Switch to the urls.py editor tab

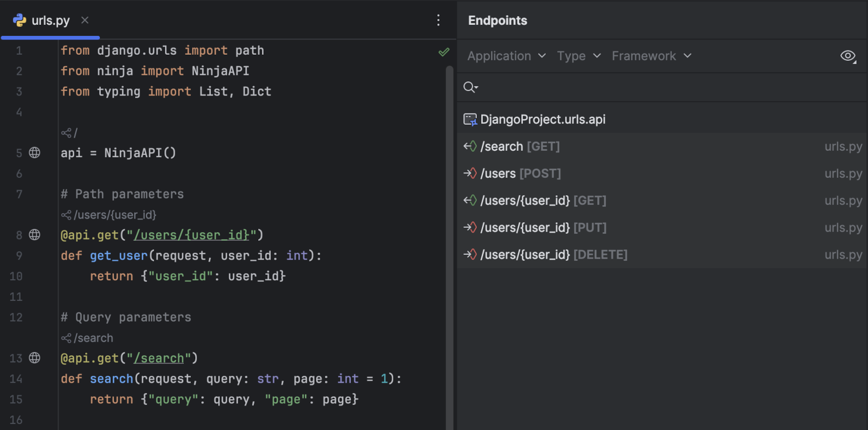(50, 21)
